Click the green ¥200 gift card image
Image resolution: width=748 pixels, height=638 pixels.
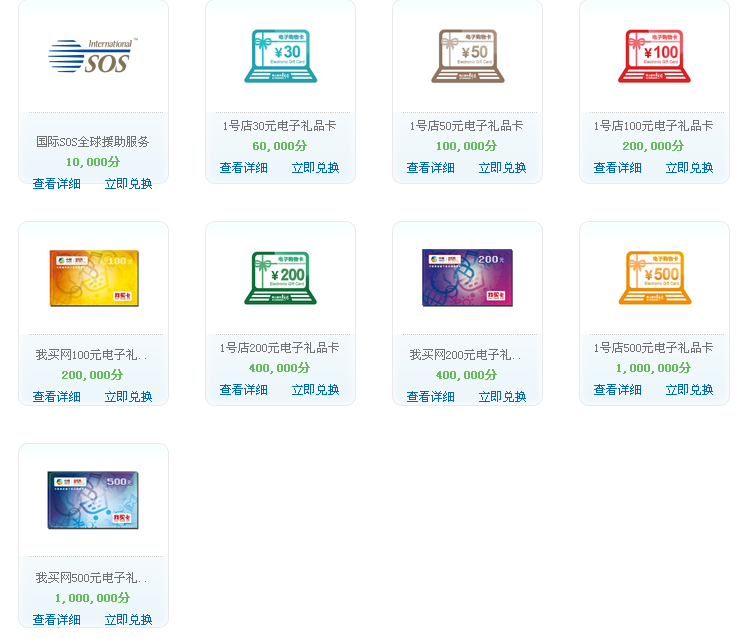[280, 278]
